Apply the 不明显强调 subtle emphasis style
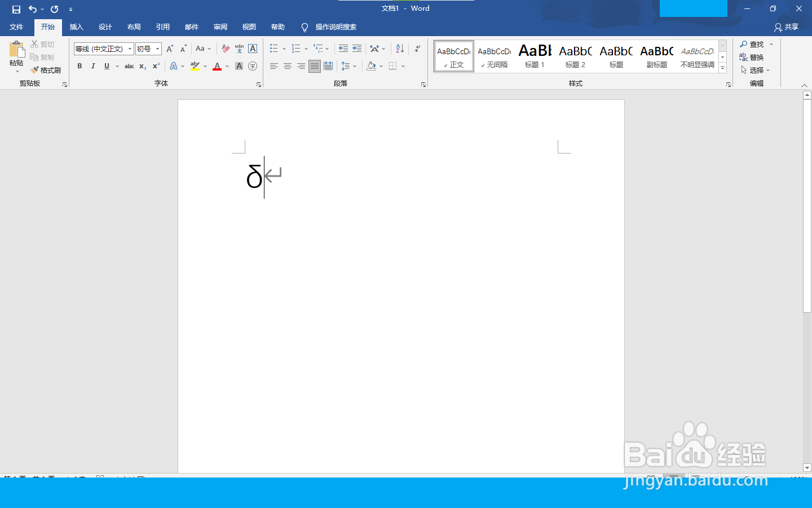Image resolution: width=812 pixels, height=508 pixels. point(697,56)
